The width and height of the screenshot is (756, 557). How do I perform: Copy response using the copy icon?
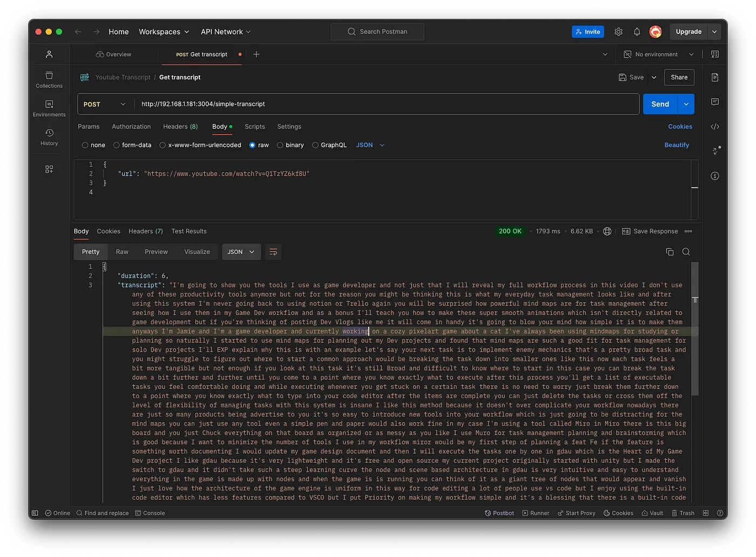pyautogui.click(x=670, y=252)
